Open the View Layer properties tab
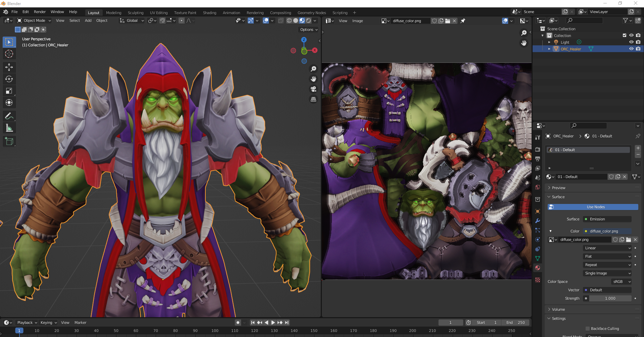 point(538,168)
